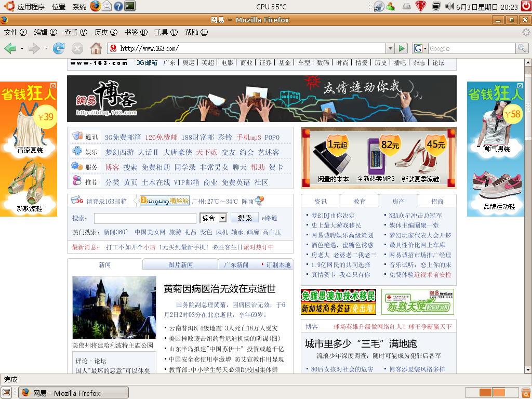Open the 文件 menu
Screen dimensions: 532x399
pos(15,32)
